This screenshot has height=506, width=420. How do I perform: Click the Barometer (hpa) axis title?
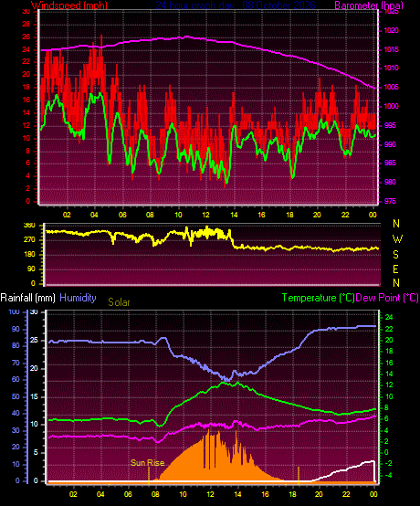point(369,5)
